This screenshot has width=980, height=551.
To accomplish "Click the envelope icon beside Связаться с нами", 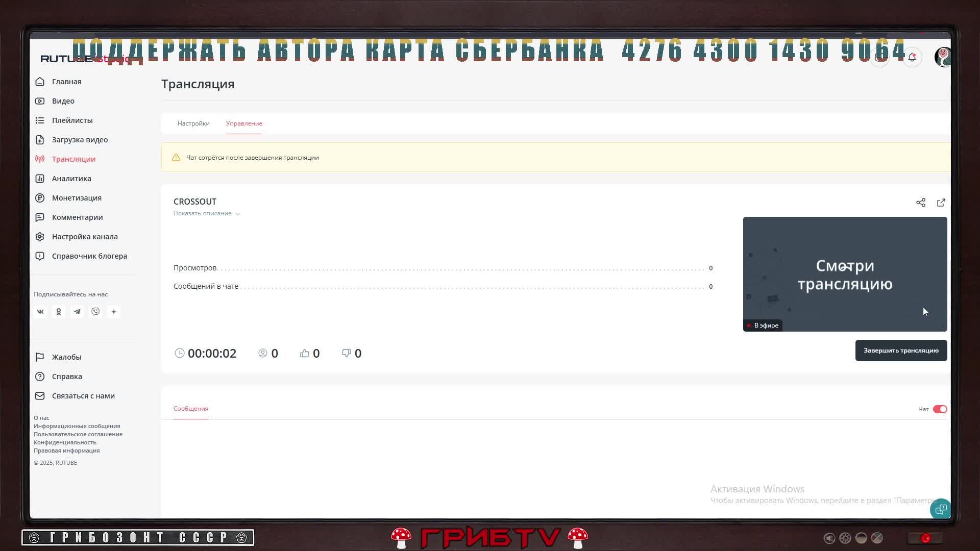I will tap(40, 396).
